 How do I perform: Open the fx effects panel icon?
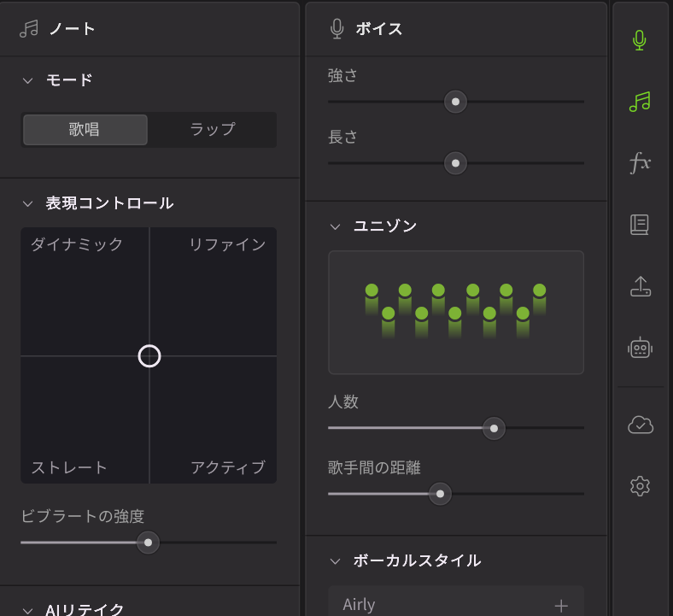pyautogui.click(x=640, y=163)
